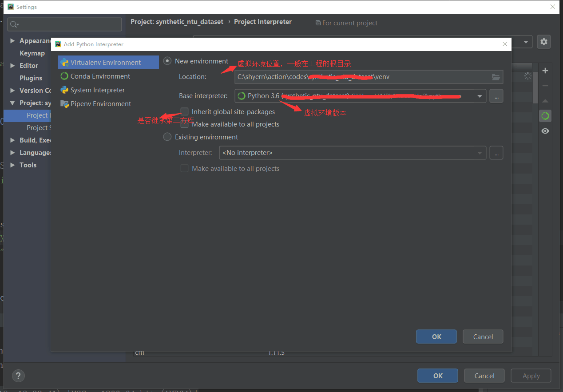Open the Base interpreter dropdown
563x392 pixels.
(x=480, y=96)
